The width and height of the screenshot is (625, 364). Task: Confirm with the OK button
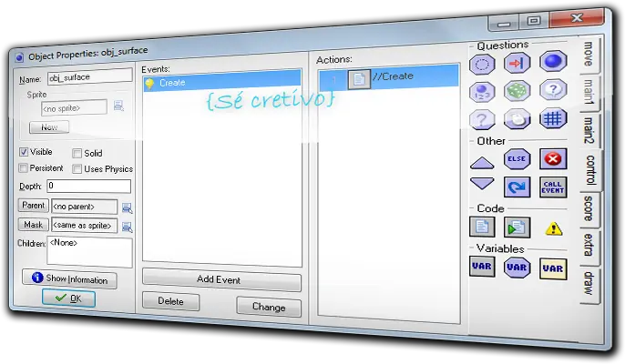pos(68,298)
